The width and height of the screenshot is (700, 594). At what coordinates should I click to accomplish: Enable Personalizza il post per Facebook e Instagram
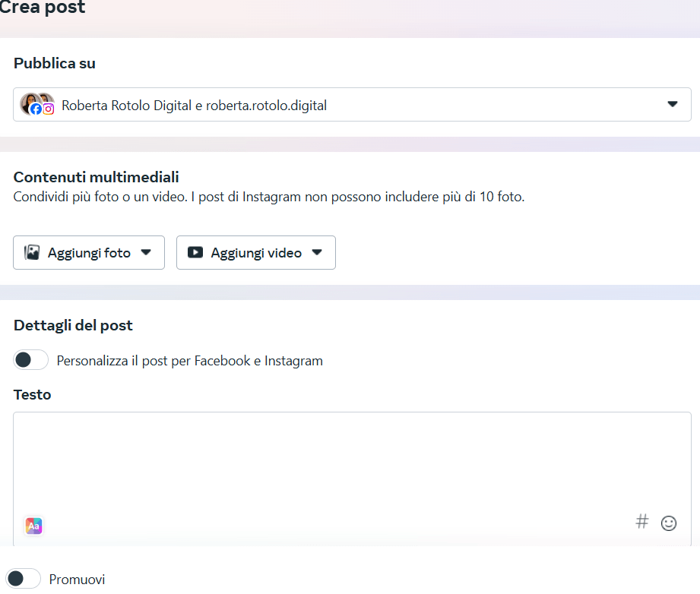pyautogui.click(x=30, y=360)
